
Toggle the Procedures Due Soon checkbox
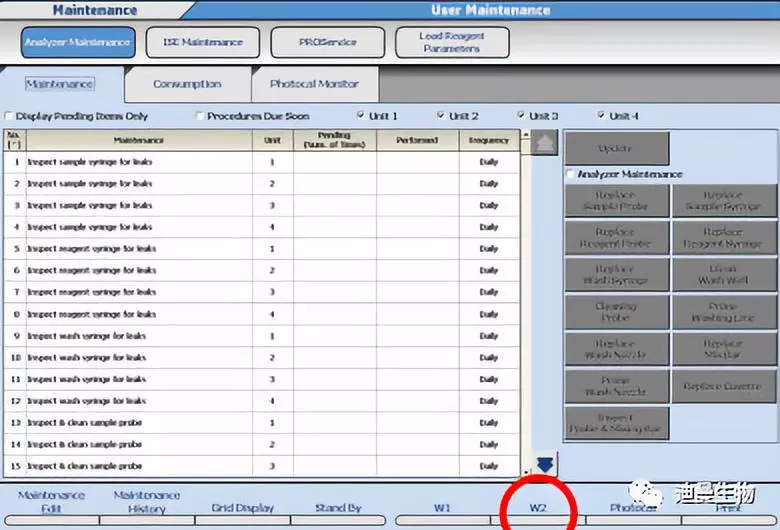point(200,116)
